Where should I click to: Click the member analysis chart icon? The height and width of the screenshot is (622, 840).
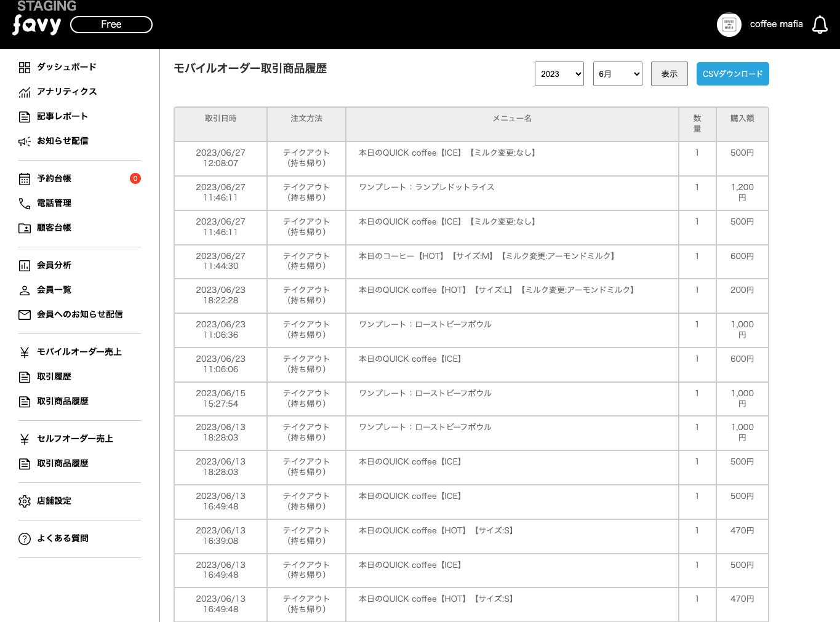click(x=25, y=266)
